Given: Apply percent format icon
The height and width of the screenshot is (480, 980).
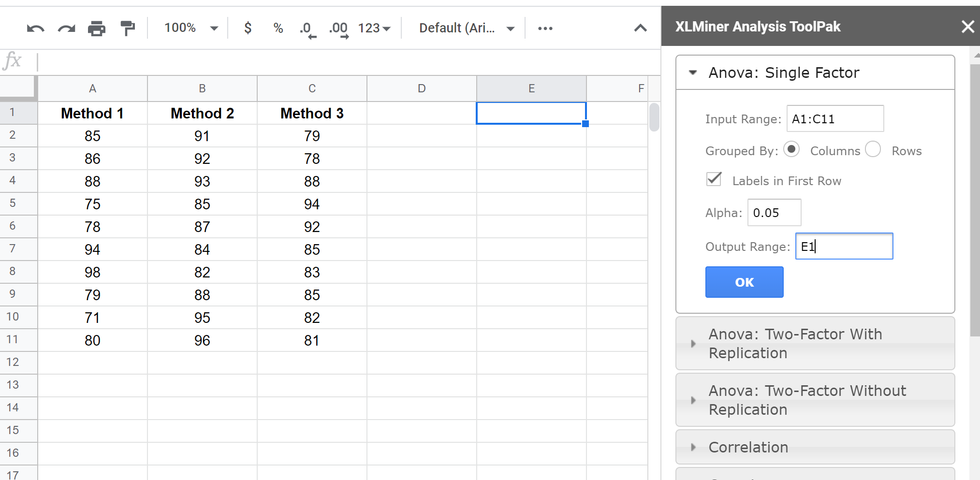Looking at the screenshot, I should click(278, 28).
